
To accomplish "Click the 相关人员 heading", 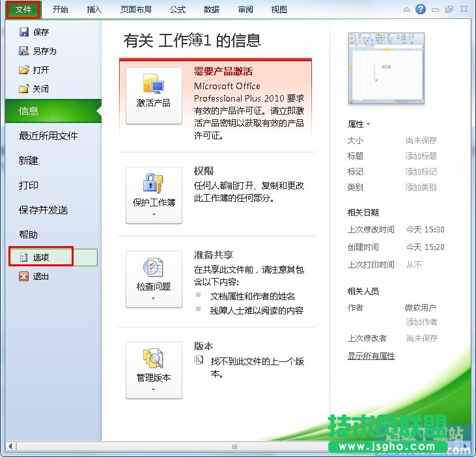I will point(363,291).
